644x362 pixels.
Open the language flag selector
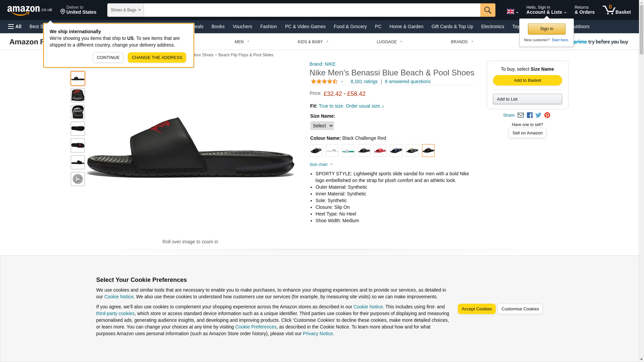(512, 12)
